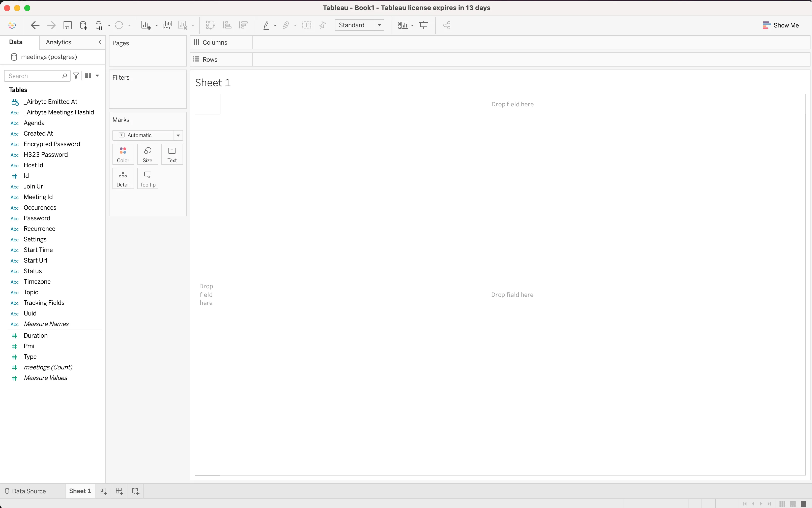Image resolution: width=812 pixels, height=508 pixels.
Task: Click in the field Search box
Action: [34, 76]
